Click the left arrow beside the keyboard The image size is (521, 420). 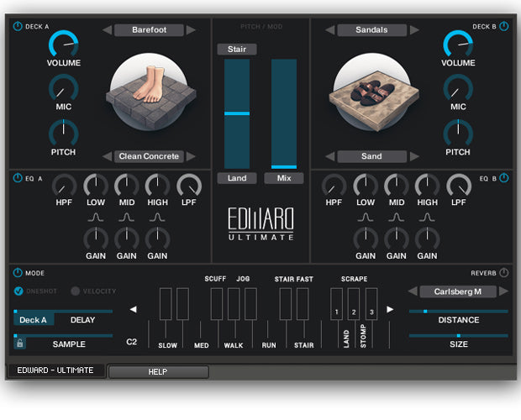pyautogui.click(x=133, y=309)
